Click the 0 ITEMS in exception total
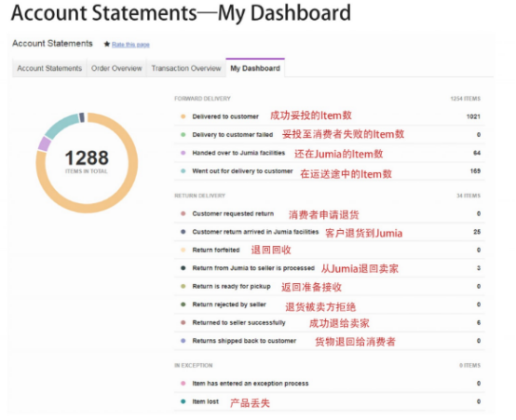The height and width of the screenshot is (420, 516). point(470,365)
